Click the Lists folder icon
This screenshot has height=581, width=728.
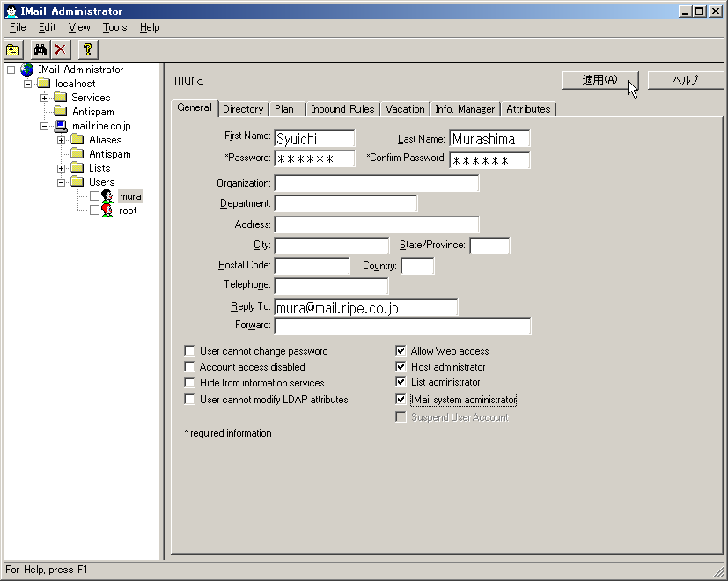click(77, 167)
